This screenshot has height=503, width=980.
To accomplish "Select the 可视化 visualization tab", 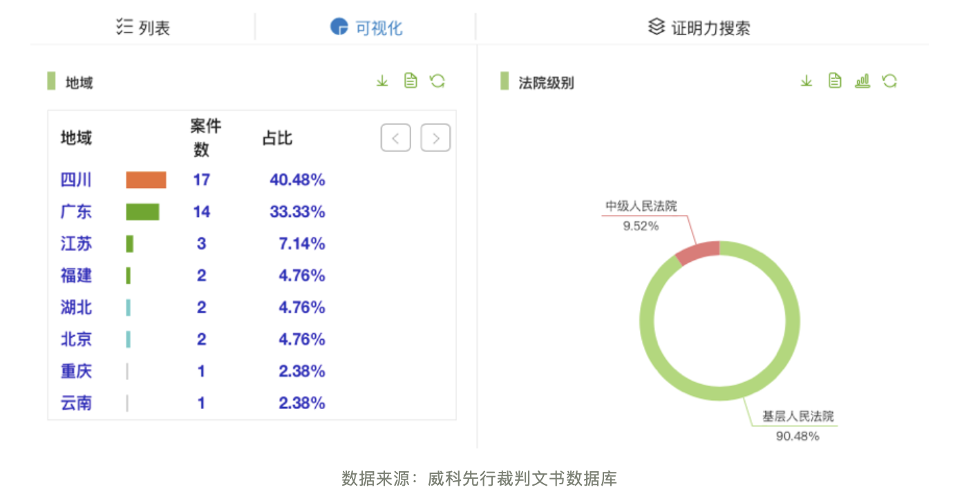I will (366, 28).
